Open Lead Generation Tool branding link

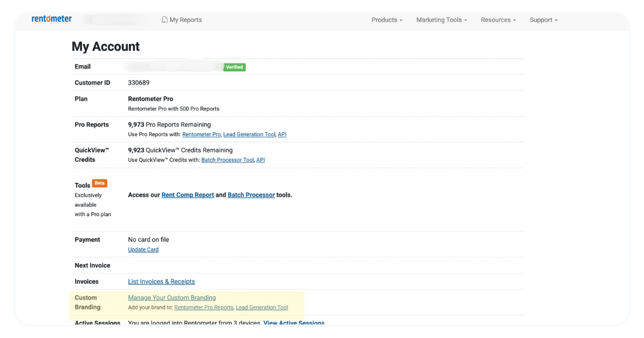point(262,307)
